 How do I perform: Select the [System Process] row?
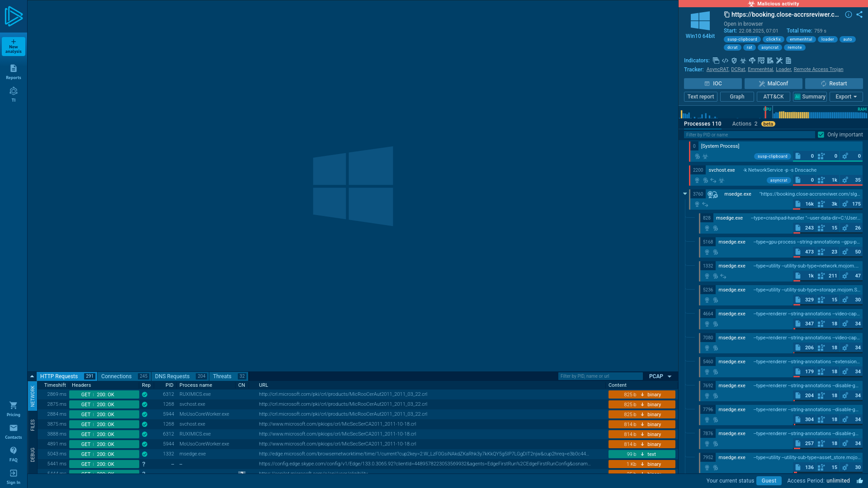tap(776, 151)
